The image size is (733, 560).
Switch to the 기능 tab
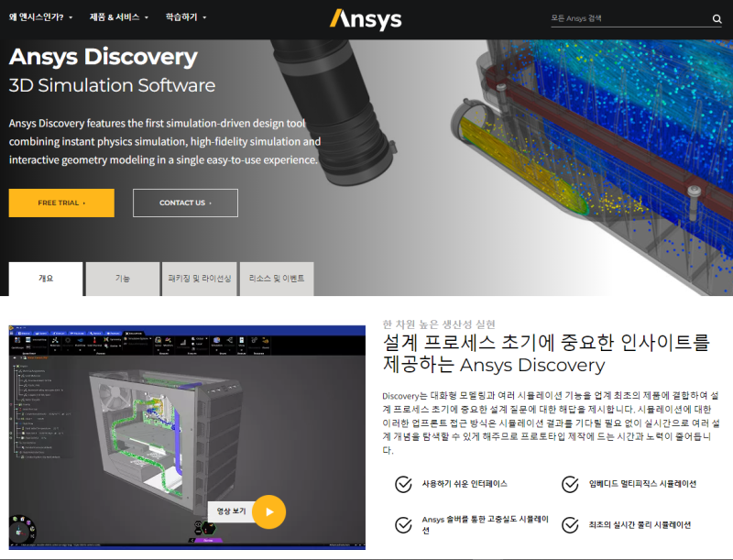point(121,278)
